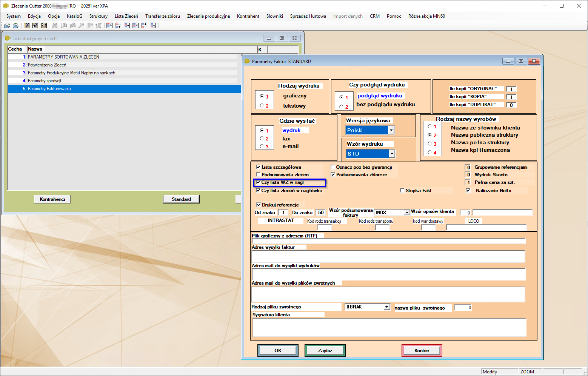Click the first edit-pen notepad toolbar icon
This screenshot has width=588, height=376.
coord(26,26)
